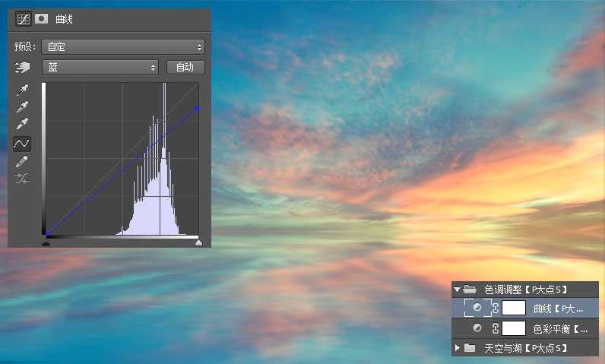
Task: Click the Curves adjustment icon in panel header
Action: [x=23, y=19]
